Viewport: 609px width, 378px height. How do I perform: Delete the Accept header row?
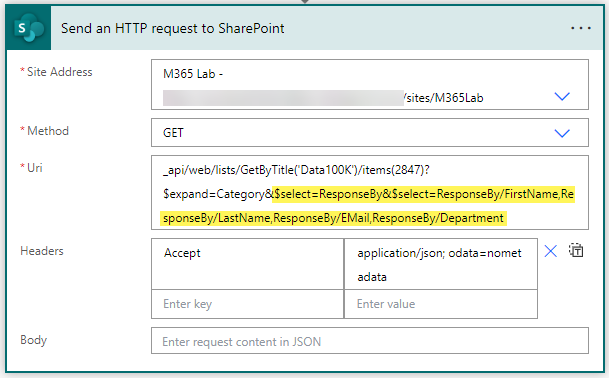tap(550, 251)
